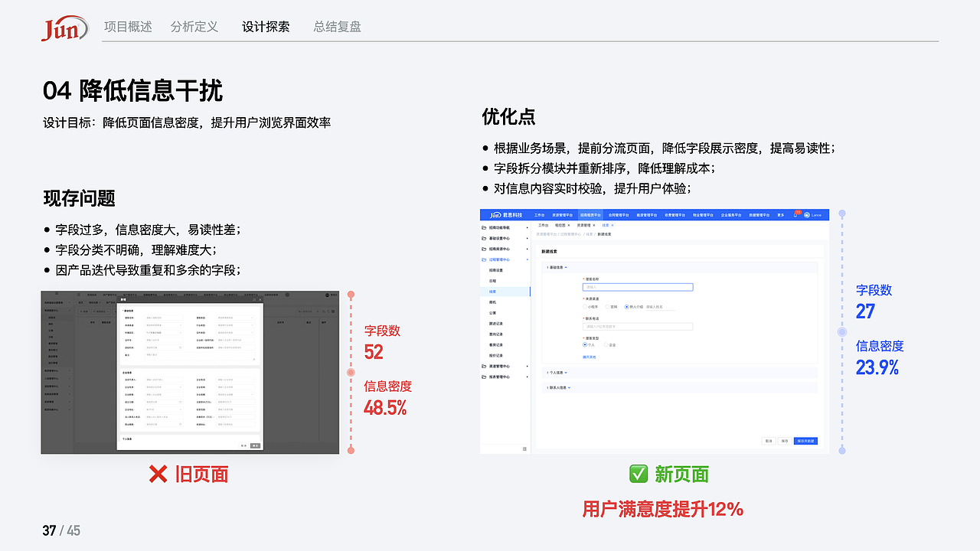Expand 招商房源中心 in the sidebar
The image size is (980, 551).
point(528,249)
